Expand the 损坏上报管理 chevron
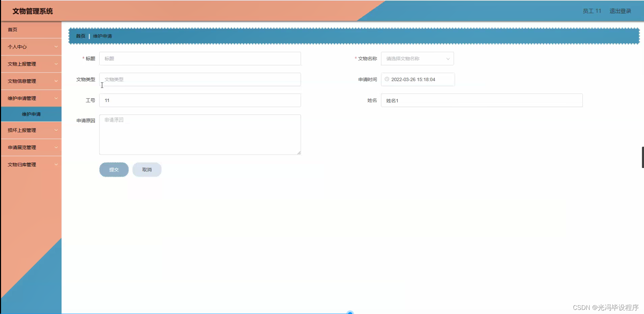This screenshot has width=644, height=314. point(56,130)
